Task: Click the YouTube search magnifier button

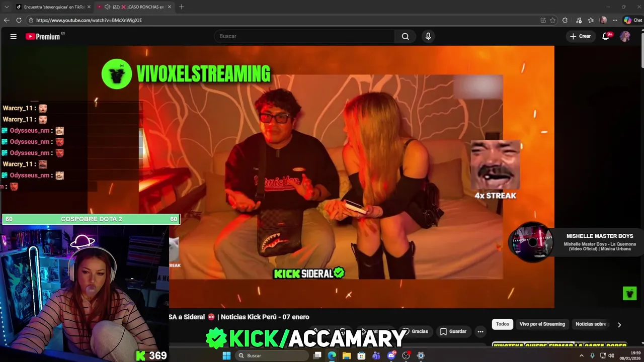Action: pyautogui.click(x=405, y=36)
